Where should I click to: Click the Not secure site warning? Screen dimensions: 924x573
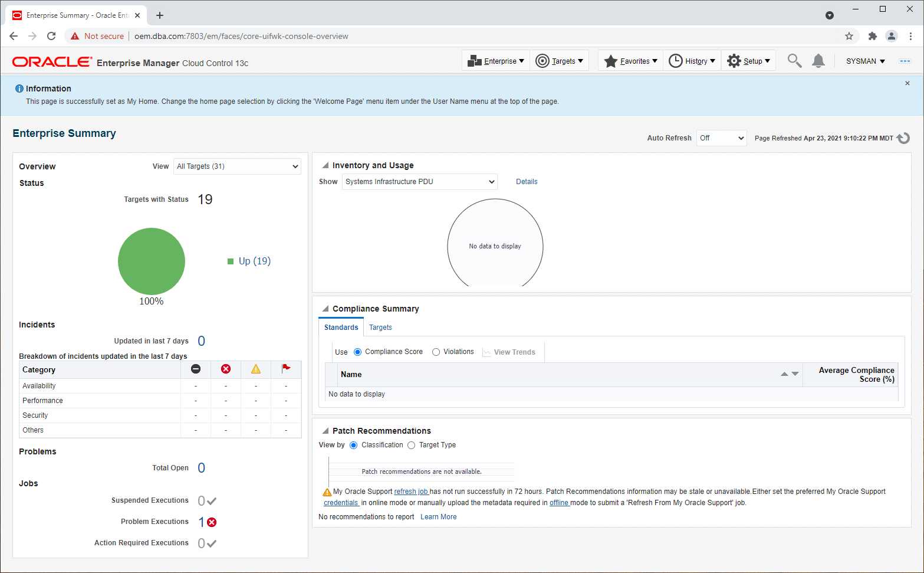pos(97,36)
